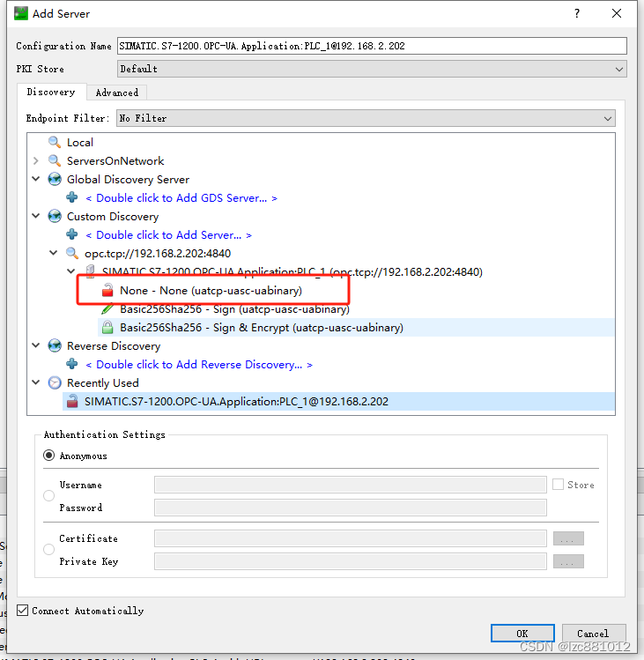Image resolution: width=644 pixels, height=660 pixels.
Task: Tick the Store credentials checkbox
Action: 559,485
